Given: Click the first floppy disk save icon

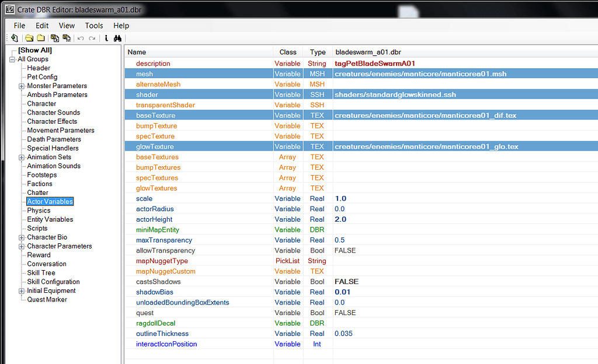Looking at the screenshot, I should tap(55, 38).
